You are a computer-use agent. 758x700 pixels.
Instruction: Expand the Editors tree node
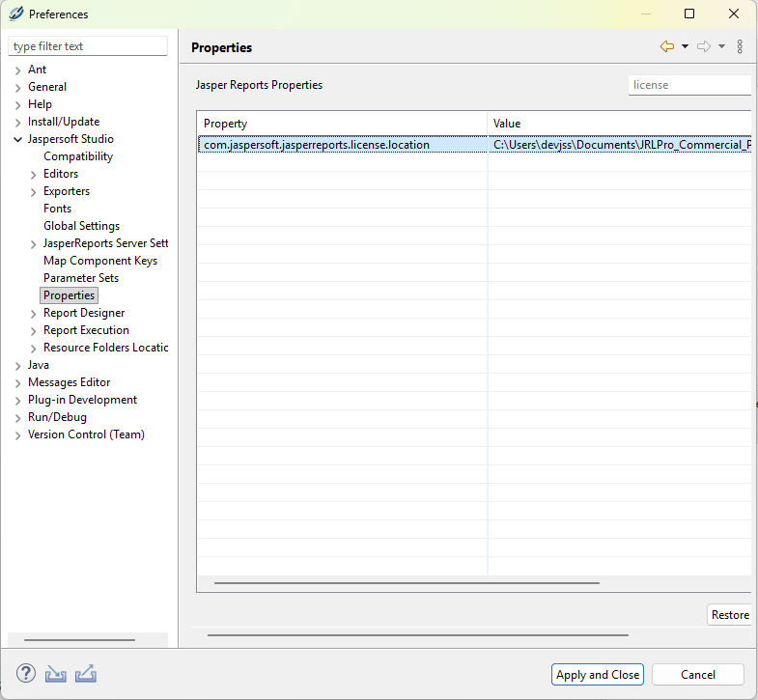click(x=34, y=175)
